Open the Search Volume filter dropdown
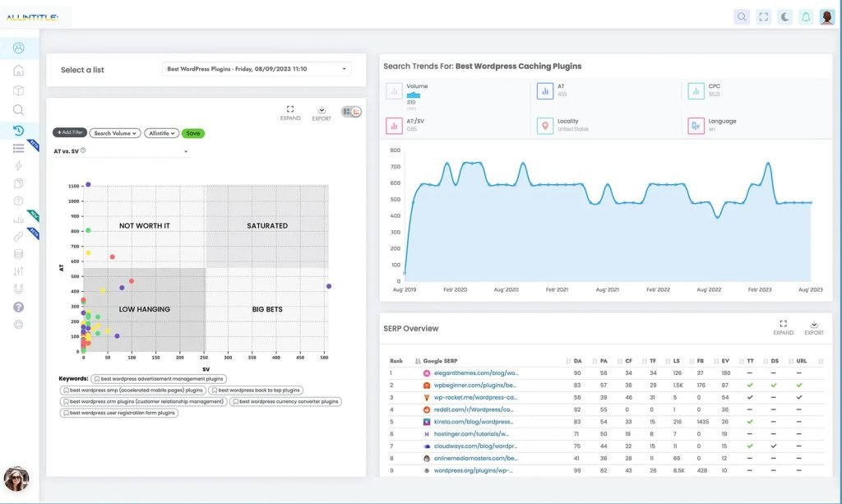This screenshot has height=504, width=842. (115, 133)
